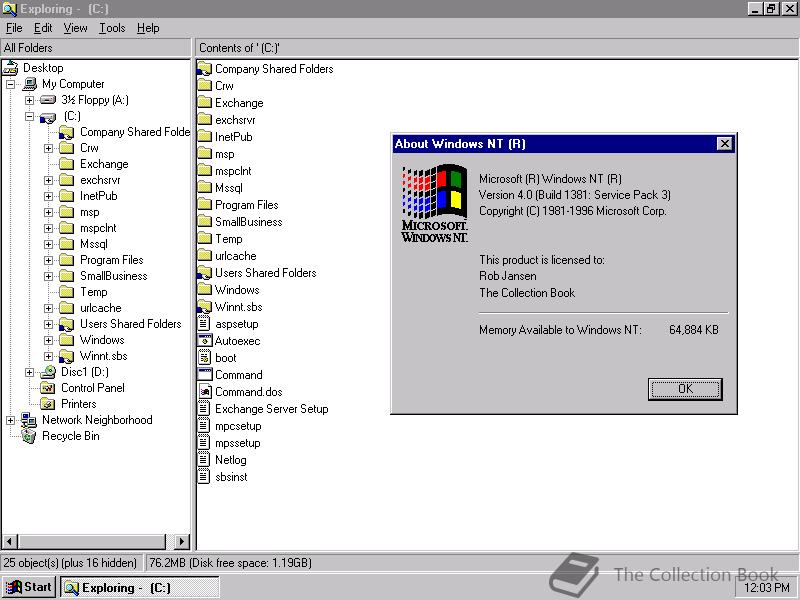800x600 pixels.
Task: Click the Exchange Server Setup file icon
Action: pos(204,409)
